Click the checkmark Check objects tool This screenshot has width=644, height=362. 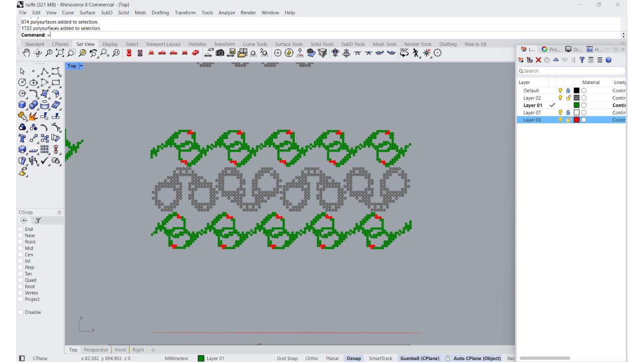45,161
